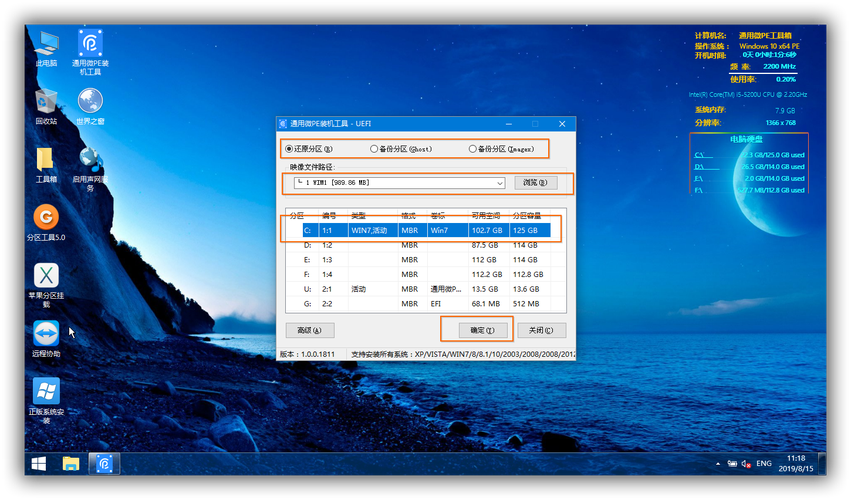The width and height of the screenshot is (851, 500).
Task: Click F:\ drive link in desktop widget
Action: point(699,191)
